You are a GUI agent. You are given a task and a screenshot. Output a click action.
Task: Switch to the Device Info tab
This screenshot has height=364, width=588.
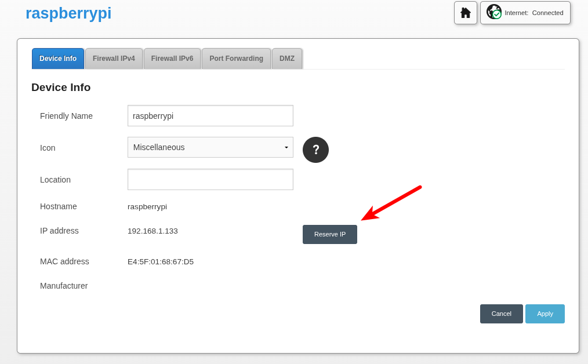coord(58,59)
